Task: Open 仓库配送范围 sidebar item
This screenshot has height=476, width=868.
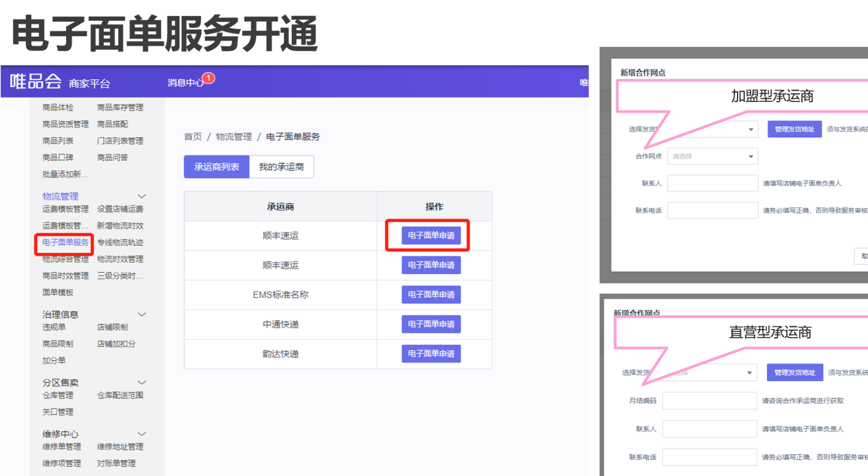Action: pyautogui.click(x=120, y=396)
